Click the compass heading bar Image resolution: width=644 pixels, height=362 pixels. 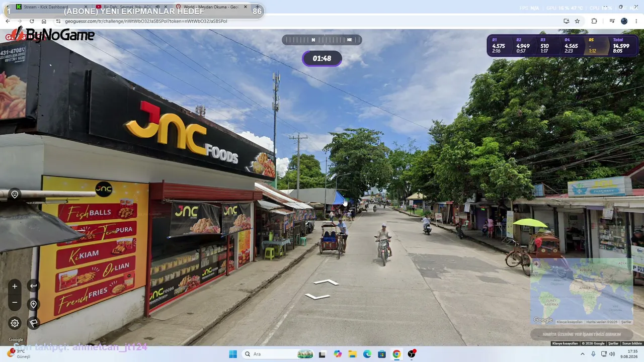[x=321, y=40]
